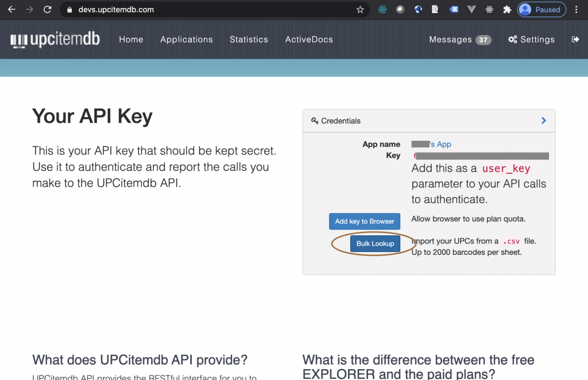
Task: Open the Statistics nav item
Action: pos(249,40)
